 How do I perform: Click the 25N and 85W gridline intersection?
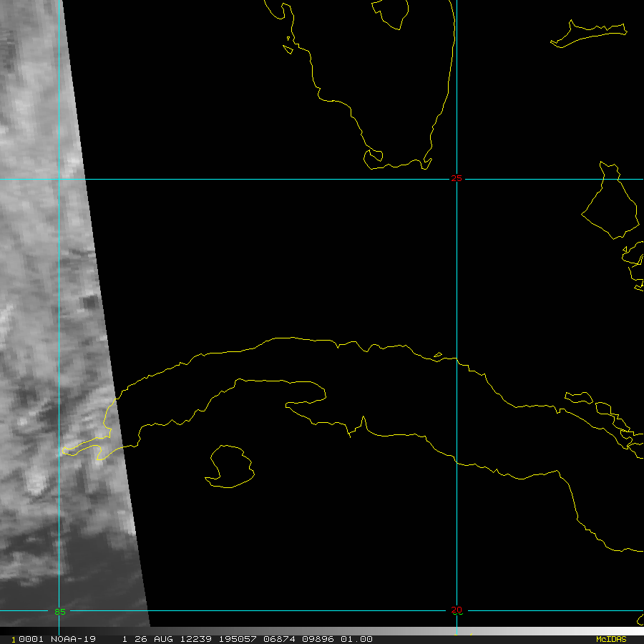tap(59, 179)
